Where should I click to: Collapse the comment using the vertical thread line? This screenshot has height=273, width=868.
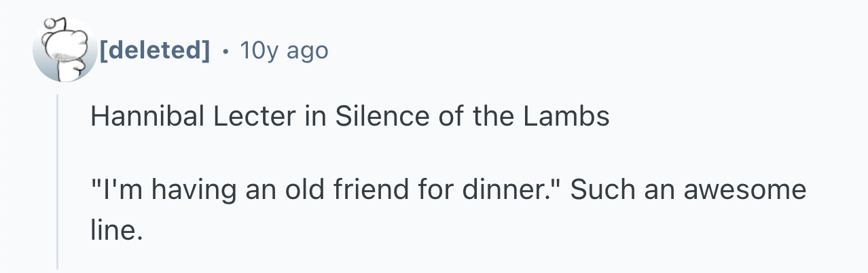pyautogui.click(x=58, y=182)
